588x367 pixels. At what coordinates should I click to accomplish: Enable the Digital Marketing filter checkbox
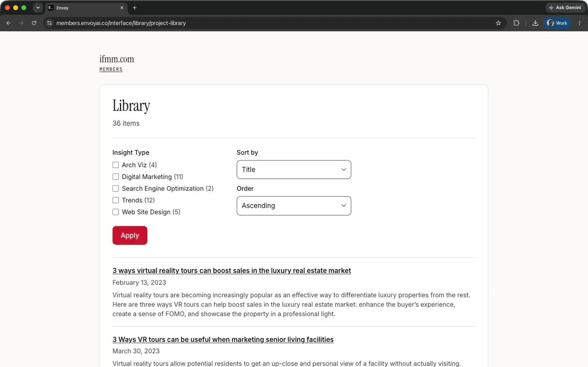(116, 177)
